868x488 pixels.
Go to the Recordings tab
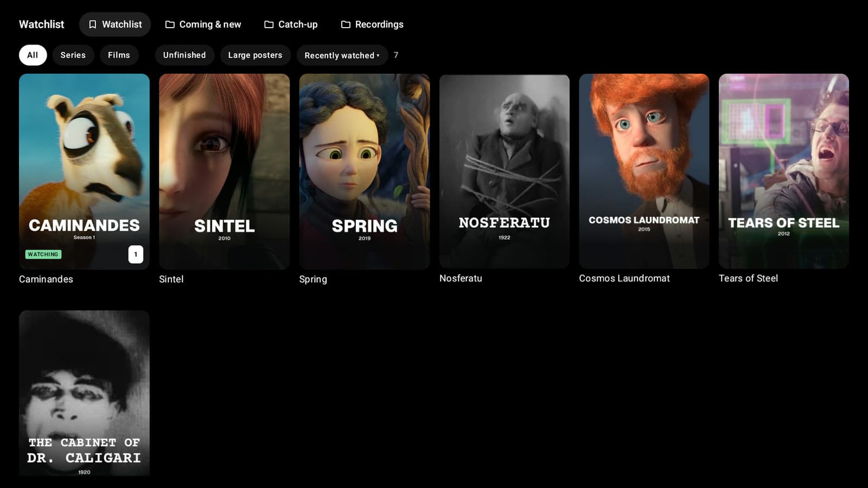(x=372, y=24)
